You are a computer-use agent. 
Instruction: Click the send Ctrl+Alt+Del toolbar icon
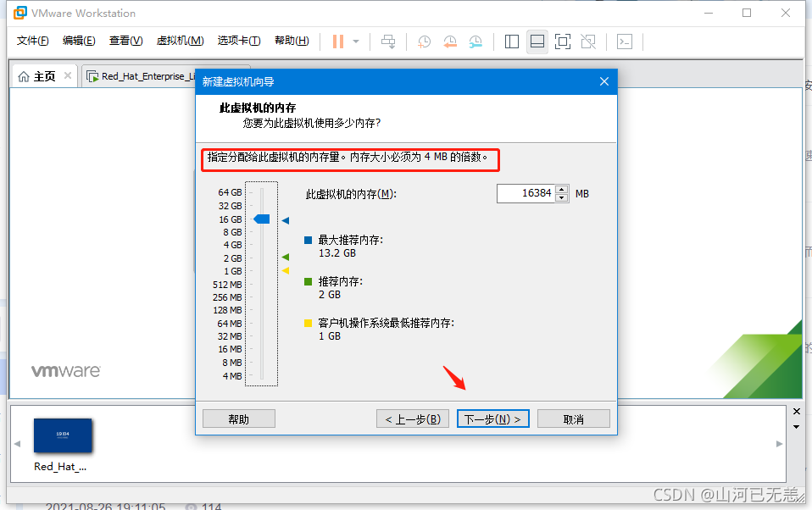click(388, 42)
